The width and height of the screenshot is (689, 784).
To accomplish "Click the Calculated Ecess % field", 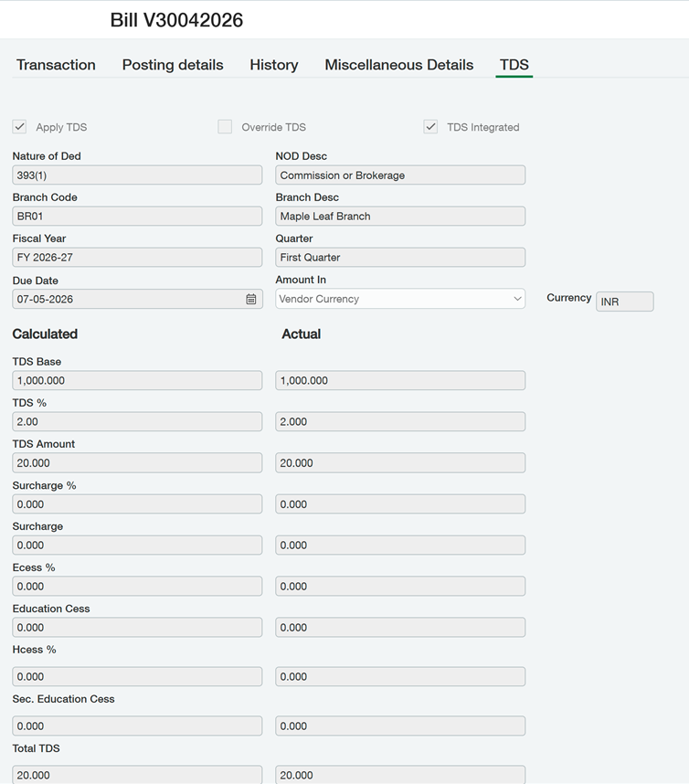I will pyautogui.click(x=137, y=586).
